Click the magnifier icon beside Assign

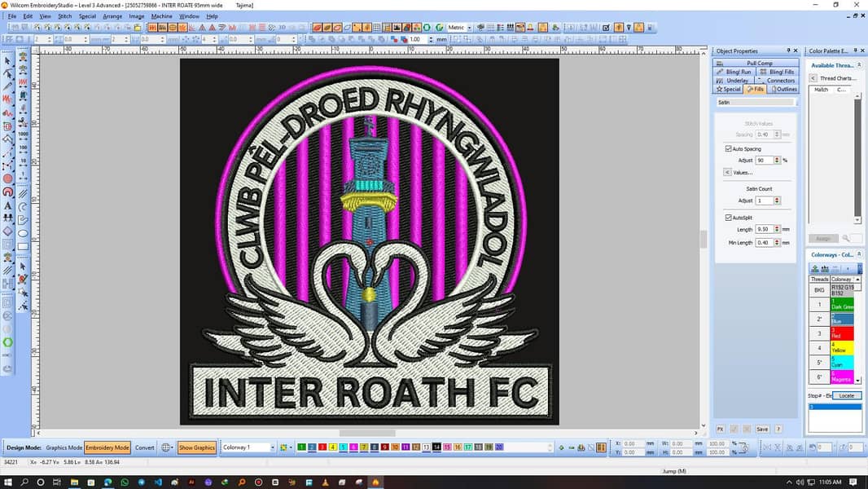pyautogui.click(x=846, y=239)
